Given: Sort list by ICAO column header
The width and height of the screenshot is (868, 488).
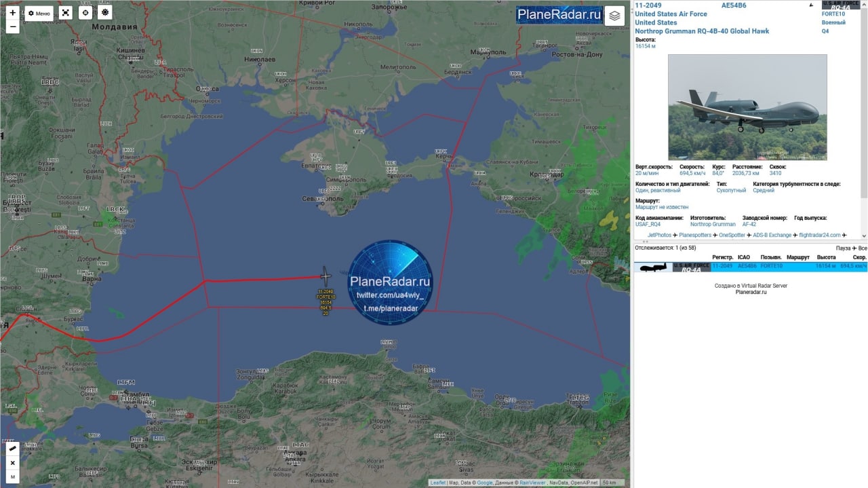Looking at the screenshot, I should point(744,257).
